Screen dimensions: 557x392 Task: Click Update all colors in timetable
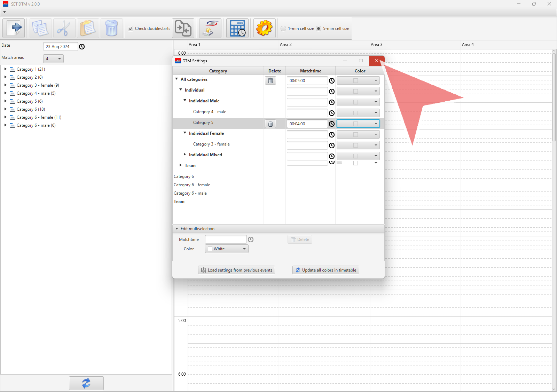(x=325, y=270)
